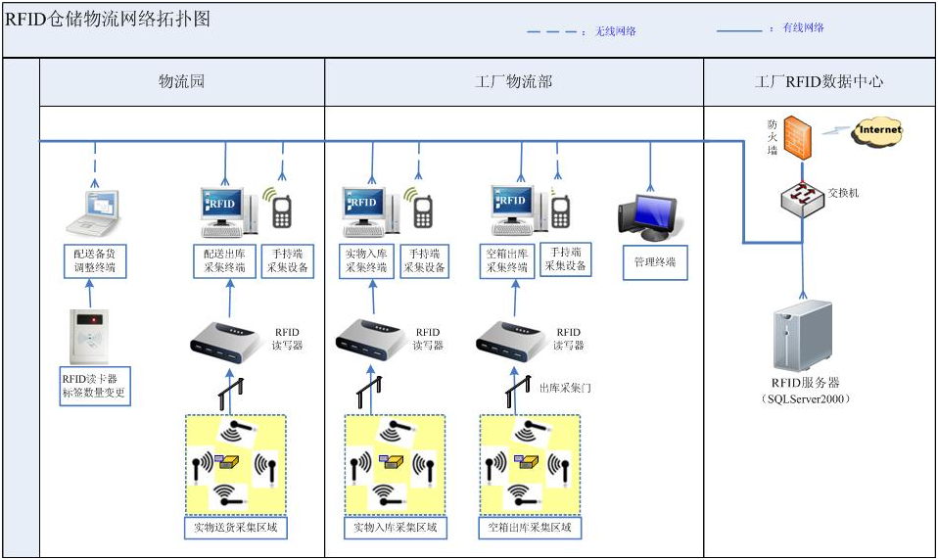
Task: Select the 工厂物流部 column header
Action: (x=513, y=82)
